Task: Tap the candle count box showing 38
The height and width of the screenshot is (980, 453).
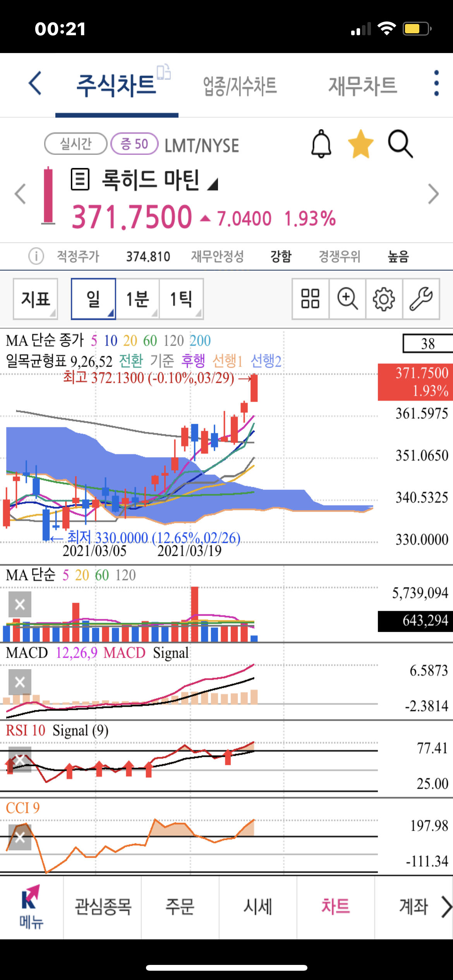Action: pyautogui.click(x=428, y=344)
